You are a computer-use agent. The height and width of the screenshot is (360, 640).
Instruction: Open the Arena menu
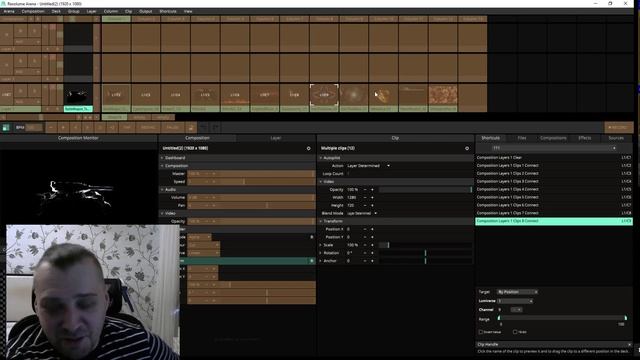coord(9,11)
